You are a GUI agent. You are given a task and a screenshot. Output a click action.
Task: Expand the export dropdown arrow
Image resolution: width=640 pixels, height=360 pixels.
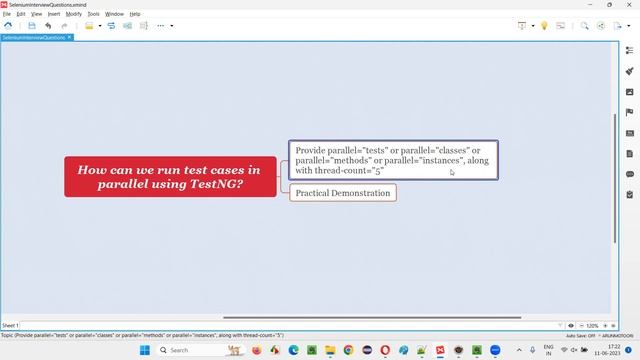click(x=629, y=26)
